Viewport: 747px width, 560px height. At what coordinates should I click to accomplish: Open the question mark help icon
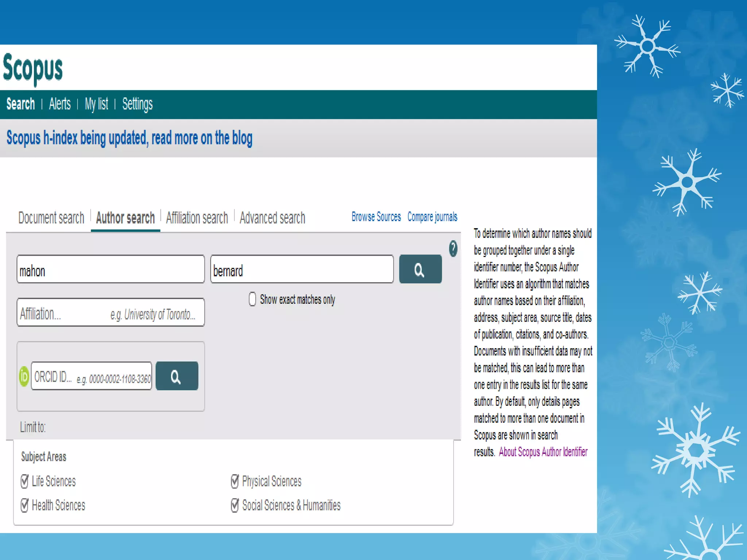point(453,249)
